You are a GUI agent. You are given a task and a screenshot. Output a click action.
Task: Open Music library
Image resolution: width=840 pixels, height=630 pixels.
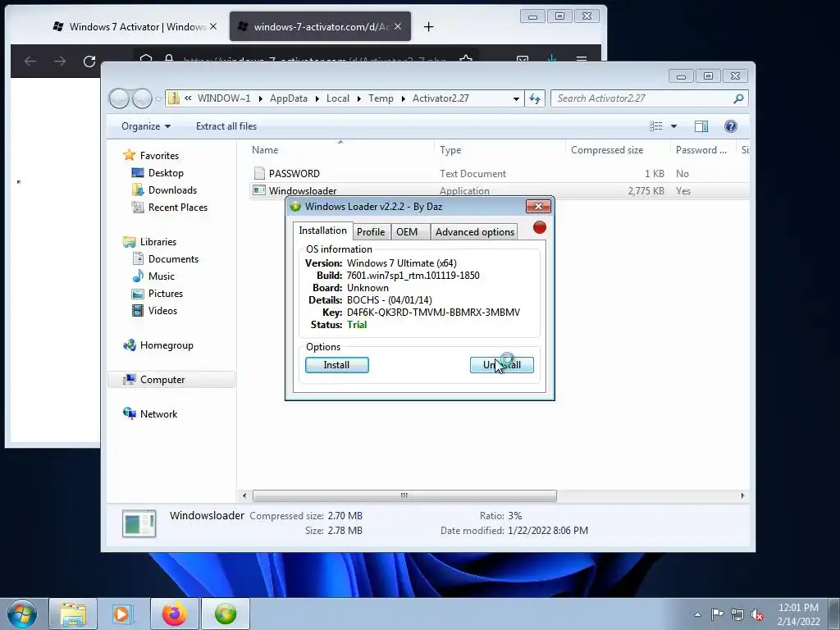coord(162,276)
